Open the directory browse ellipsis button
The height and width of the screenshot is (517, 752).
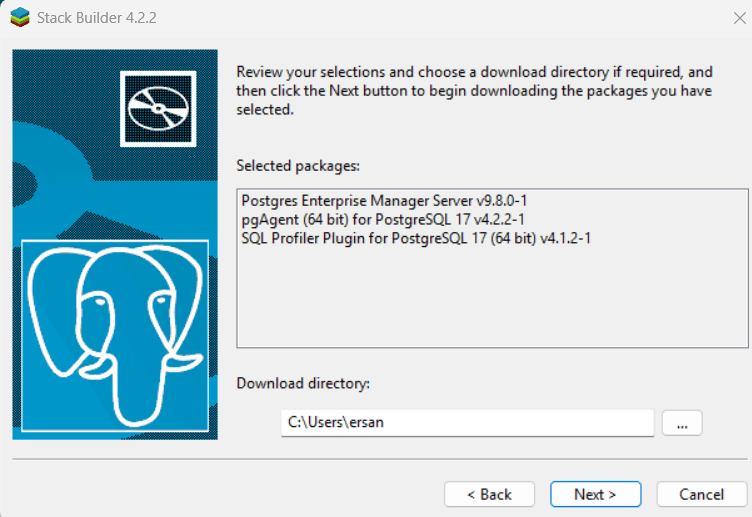pyautogui.click(x=682, y=423)
